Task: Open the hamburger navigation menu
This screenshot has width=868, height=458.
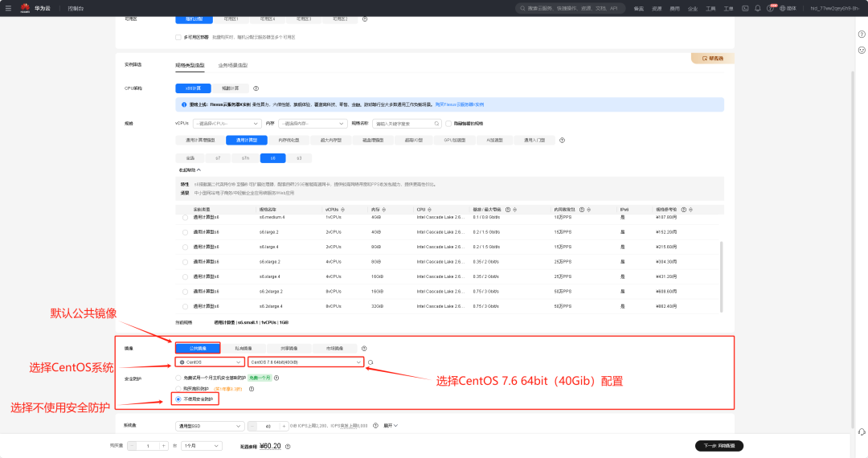Action: [x=8, y=8]
